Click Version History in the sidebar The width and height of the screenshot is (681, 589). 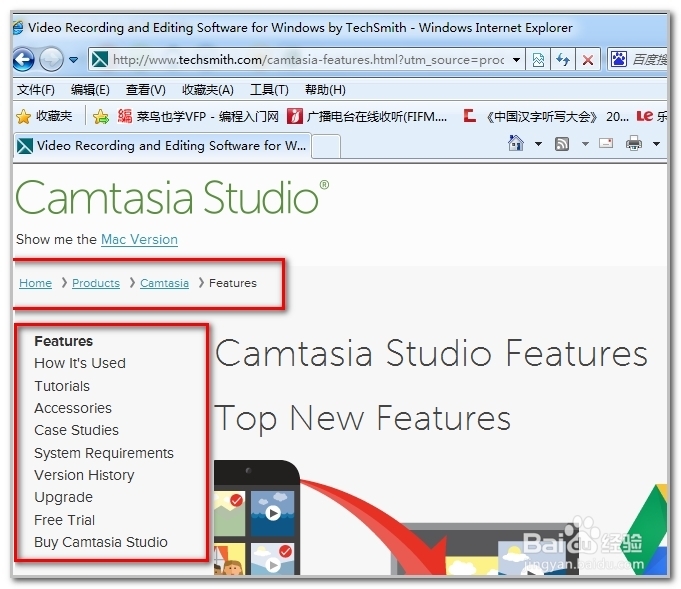[x=85, y=475]
